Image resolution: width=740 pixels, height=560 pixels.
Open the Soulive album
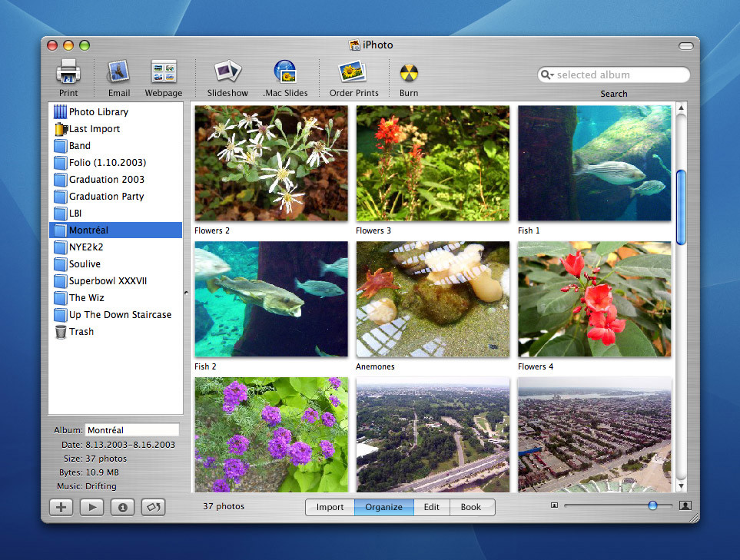[115, 264]
